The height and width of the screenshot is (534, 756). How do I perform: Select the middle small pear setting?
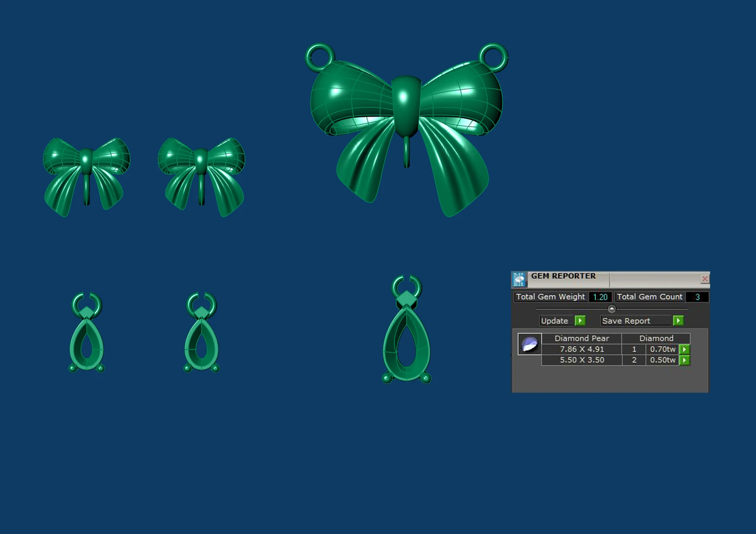(202, 332)
